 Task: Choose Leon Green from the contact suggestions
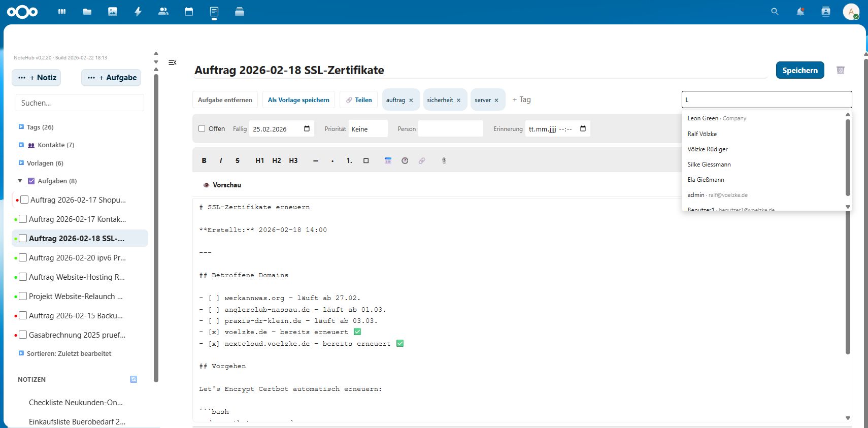pyautogui.click(x=703, y=118)
